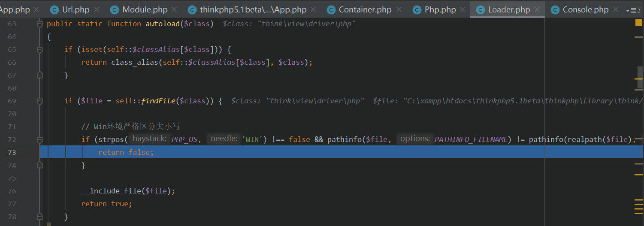Click the class icon on Url.php tab
Viewport: 644px width, 226px height.
[54, 9]
